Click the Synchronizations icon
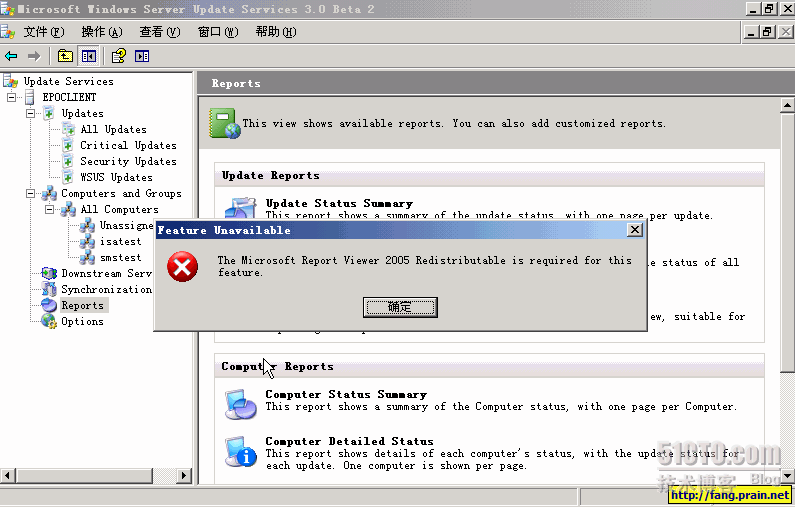 click(49, 289)
